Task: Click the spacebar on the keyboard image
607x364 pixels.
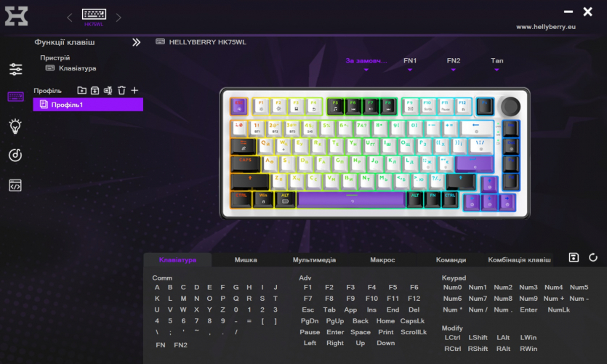Action: pos(351,198)
